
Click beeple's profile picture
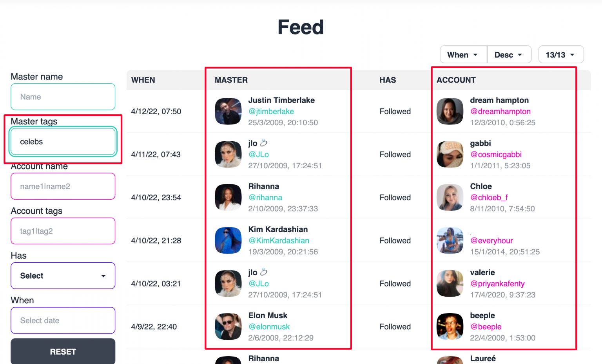(450, 326)
